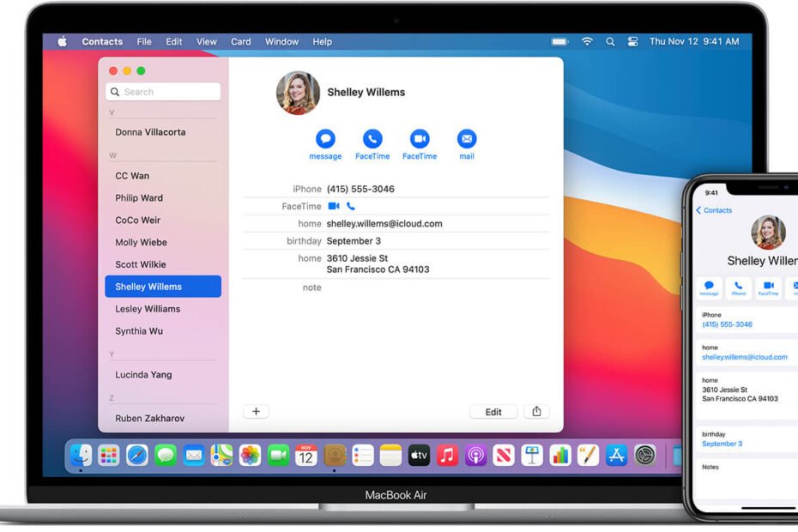
Task: Open Launchpad from the Dock
Action: (109, 455)
